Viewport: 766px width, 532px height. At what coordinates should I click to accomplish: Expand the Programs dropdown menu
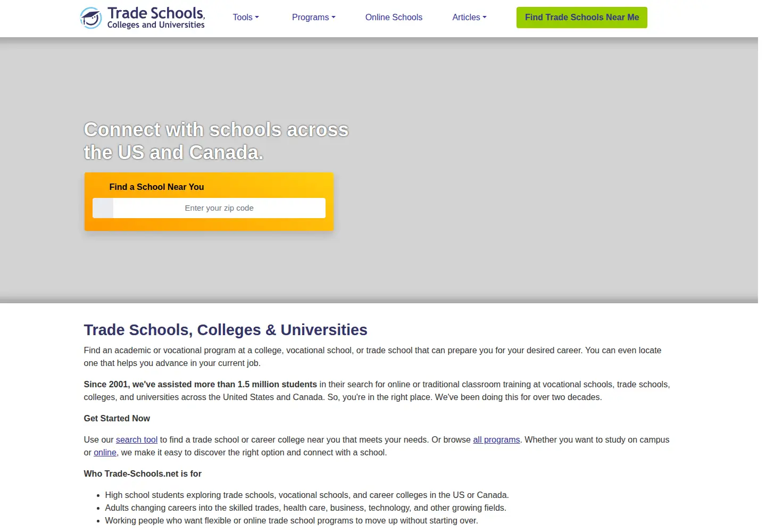[x=313, y=18]
